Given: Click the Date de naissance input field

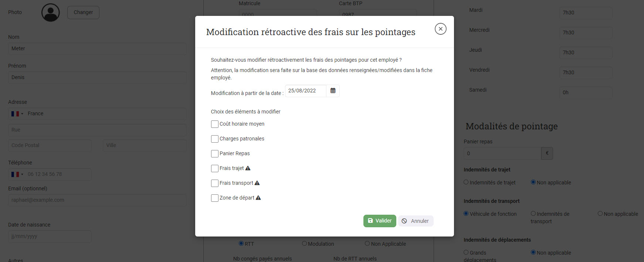Looking at the screenshot, I should (50, 237).
